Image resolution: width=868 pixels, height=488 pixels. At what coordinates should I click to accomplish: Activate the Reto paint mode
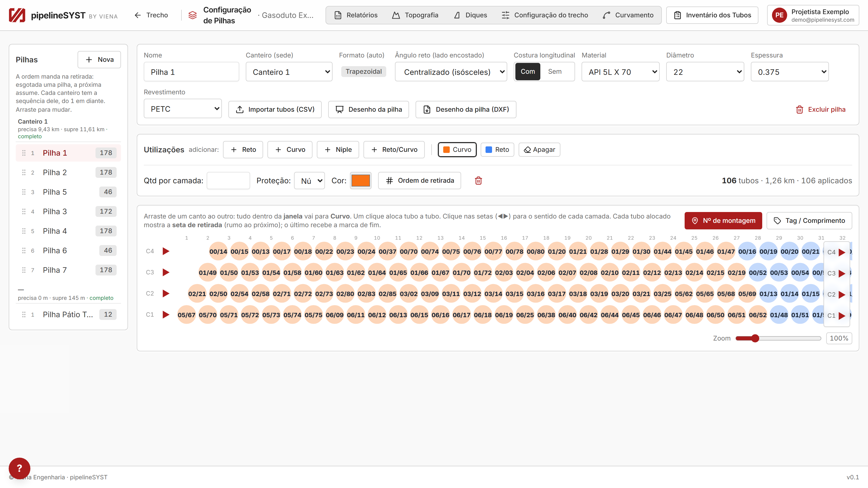pyautogui.click(x=497, y=150)
